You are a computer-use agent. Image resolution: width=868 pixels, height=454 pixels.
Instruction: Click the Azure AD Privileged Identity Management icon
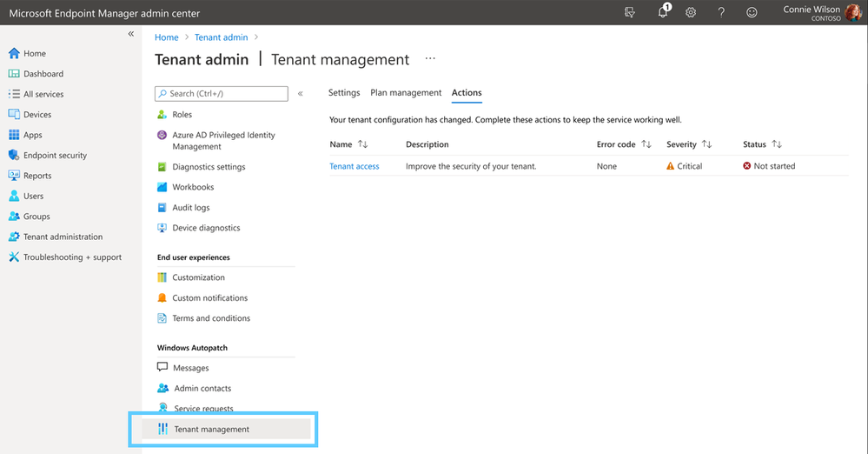(162, 135)
